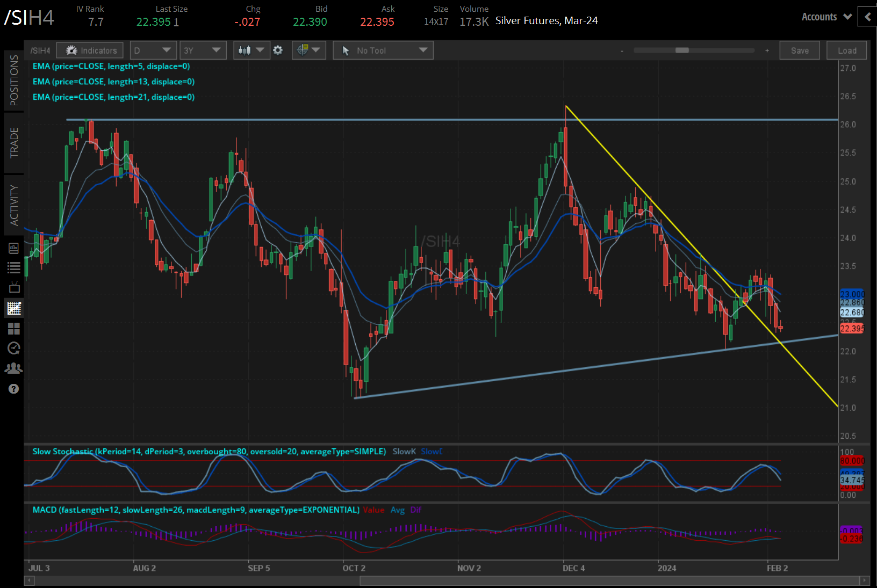Click the chart sidebar icon
The height and width of the screenshot is (588, 877).
tap(13, 308)
